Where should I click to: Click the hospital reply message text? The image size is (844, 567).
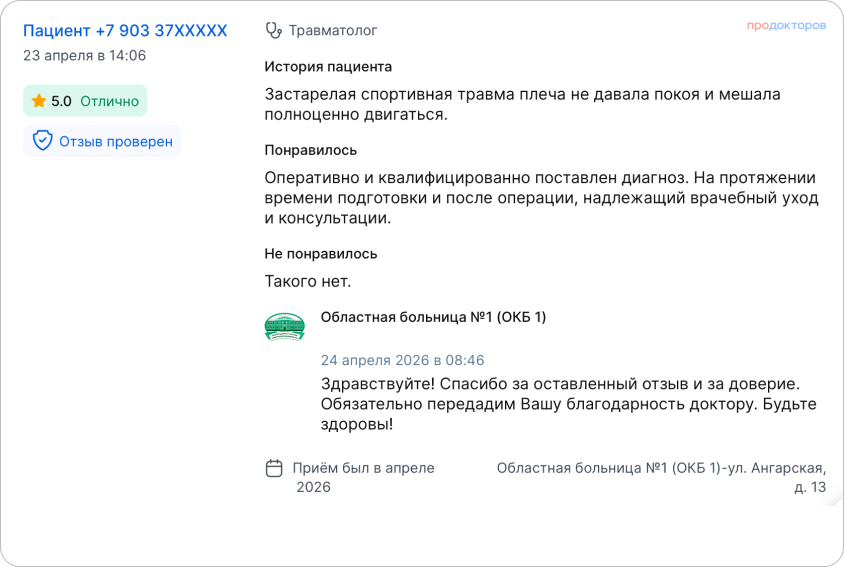(568, 404)
